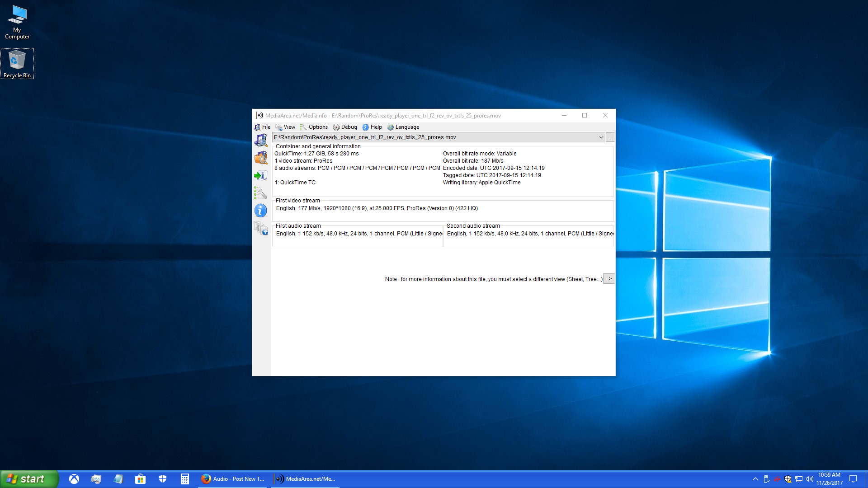
Task: Click 'Writing library: Apple QuickTime' text
Action: click(481, 183)
